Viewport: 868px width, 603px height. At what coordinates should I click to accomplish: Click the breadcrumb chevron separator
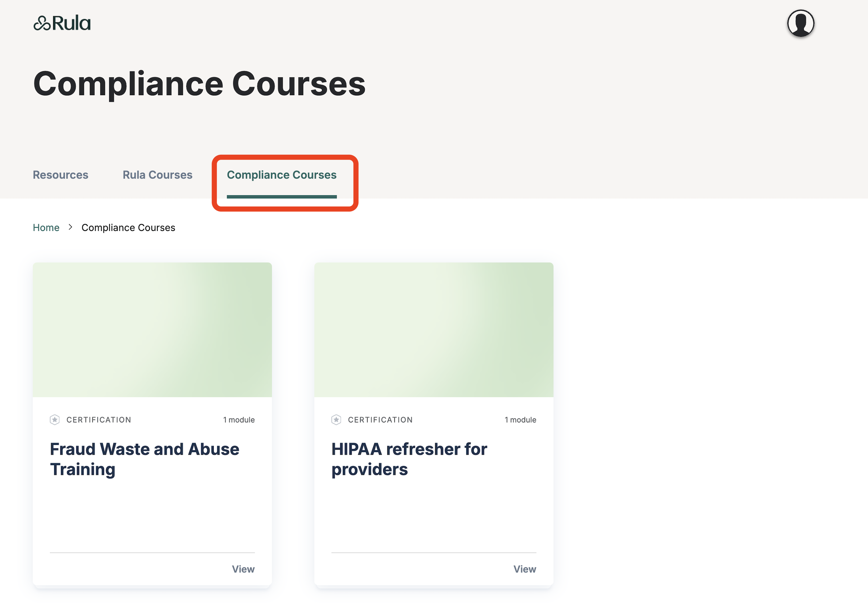tap(70, 227)
